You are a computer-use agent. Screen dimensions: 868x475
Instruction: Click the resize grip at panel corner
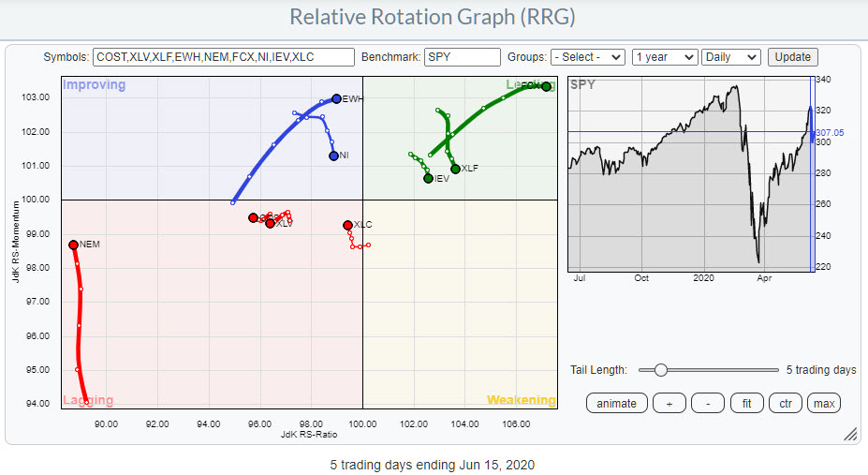850,434
